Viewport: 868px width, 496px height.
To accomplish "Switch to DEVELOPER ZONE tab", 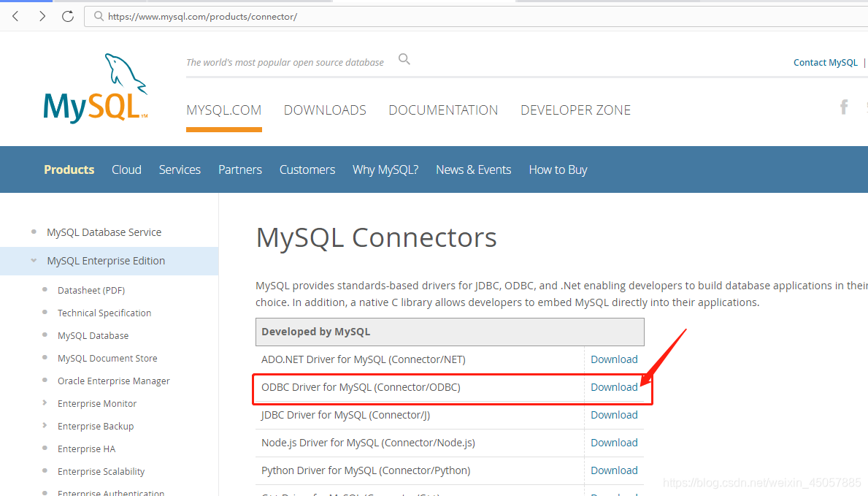I will pyautogui.click(x=575, y=110).
